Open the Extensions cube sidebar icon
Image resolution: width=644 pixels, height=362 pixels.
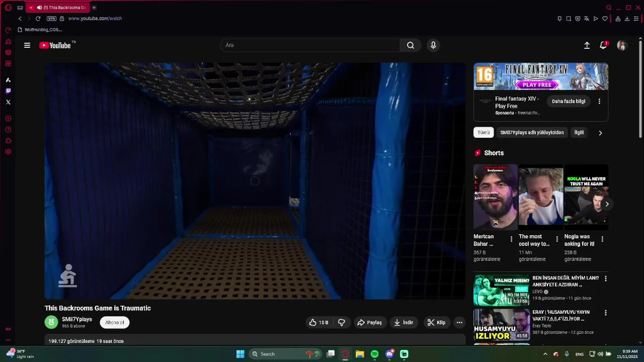pyautogui.click(x=8, y=141)
